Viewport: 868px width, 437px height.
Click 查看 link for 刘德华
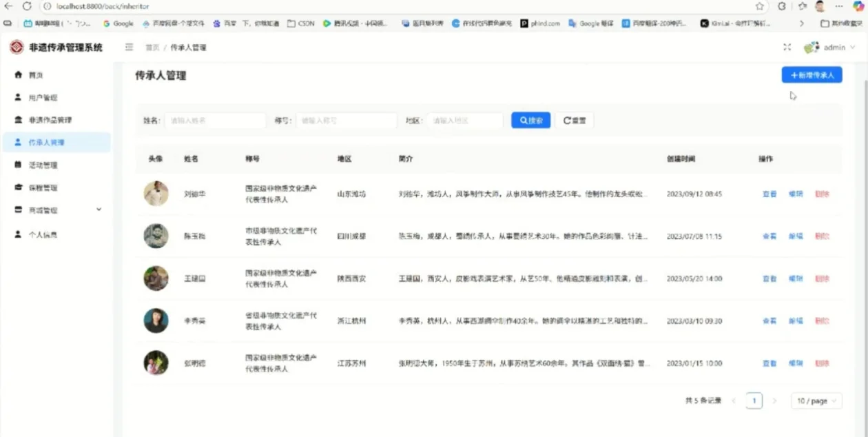pos(769,194)
